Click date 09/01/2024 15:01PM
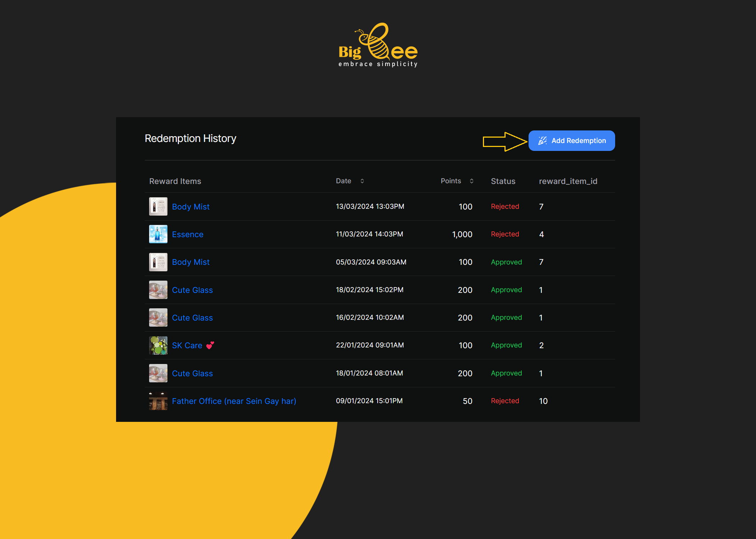Image resolution: width=756 pixels, height=539 pixels. 369,401
